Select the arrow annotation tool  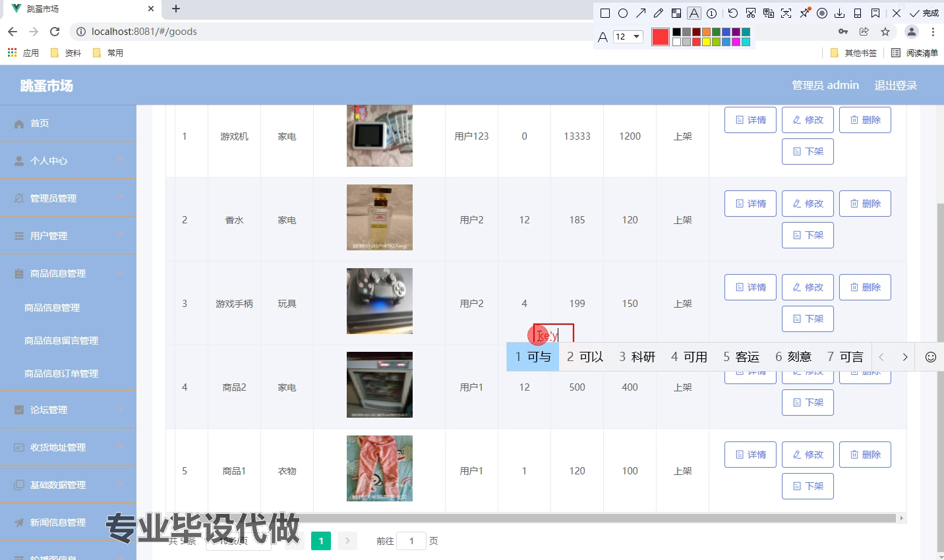[x=641, y=13]
